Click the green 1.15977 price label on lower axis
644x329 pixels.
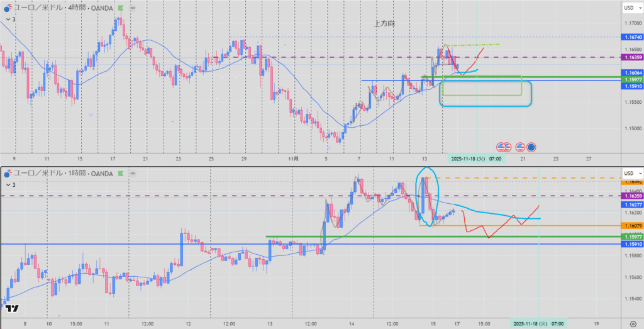[x=630, y=237]
